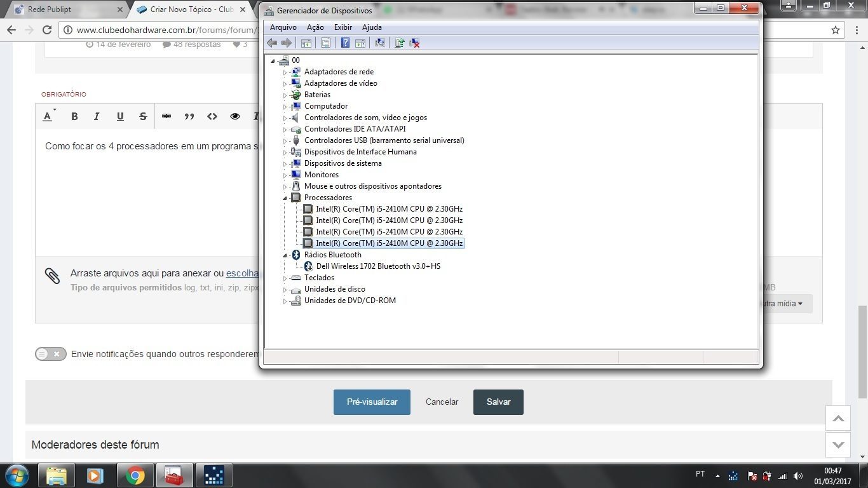Select Dell Wireless 1702 Bluetooth v3.0+HS
This screenshot has height=488, width=868.
coord(378,266)
